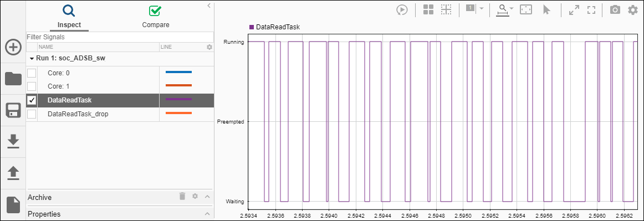The width and height of the screenshot is (644, 221).
Task: Click the fit-to-view icon in plot toolbar
Action: click(526, 10)
